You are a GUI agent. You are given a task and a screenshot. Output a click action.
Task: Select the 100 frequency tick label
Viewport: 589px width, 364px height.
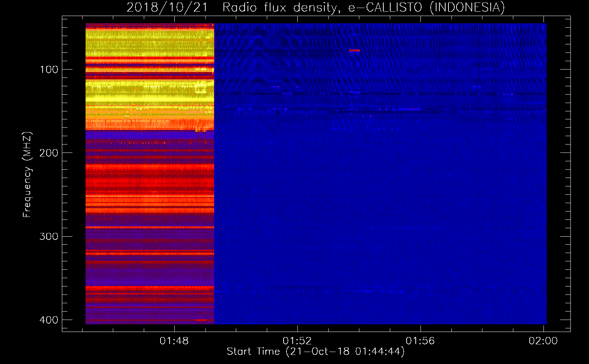point(49,70)
